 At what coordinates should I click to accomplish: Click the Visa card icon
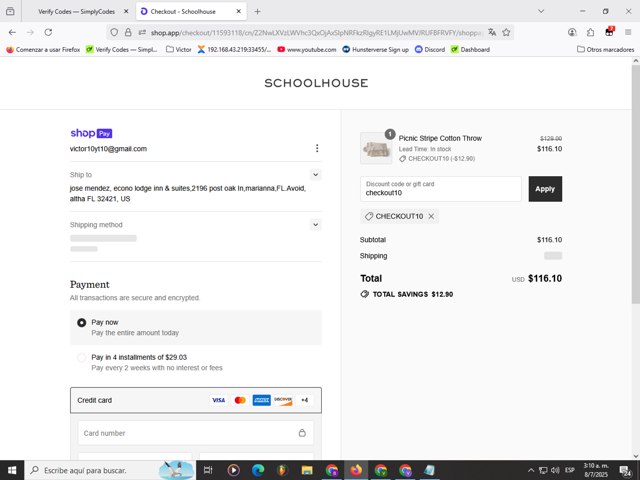218,400
